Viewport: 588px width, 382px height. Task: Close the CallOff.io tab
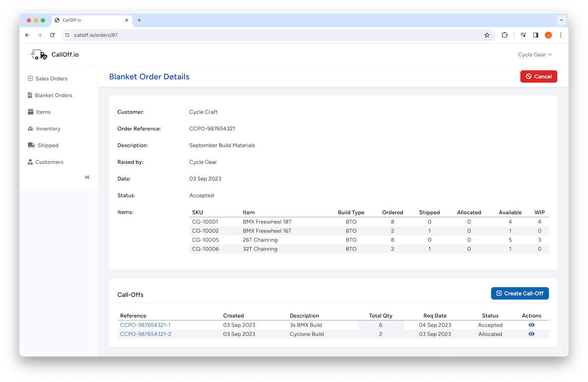tap(127, 20)
